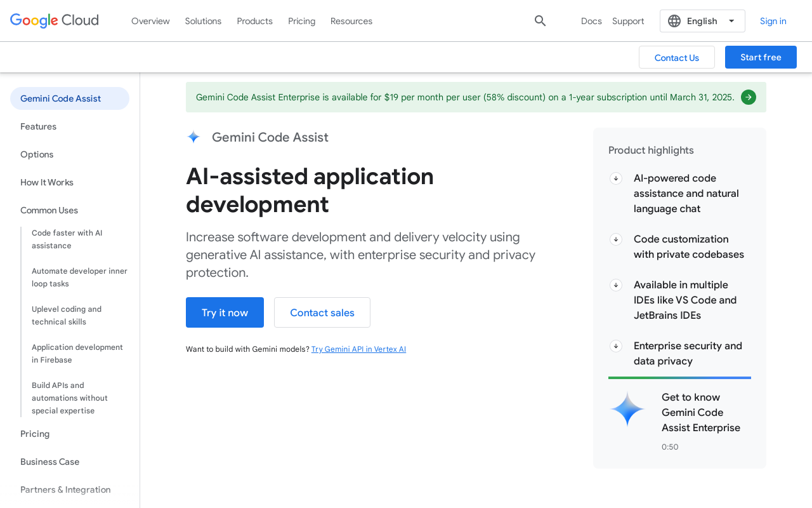
Task: Click the Product highlights heading
Action: tap(651, 150)
